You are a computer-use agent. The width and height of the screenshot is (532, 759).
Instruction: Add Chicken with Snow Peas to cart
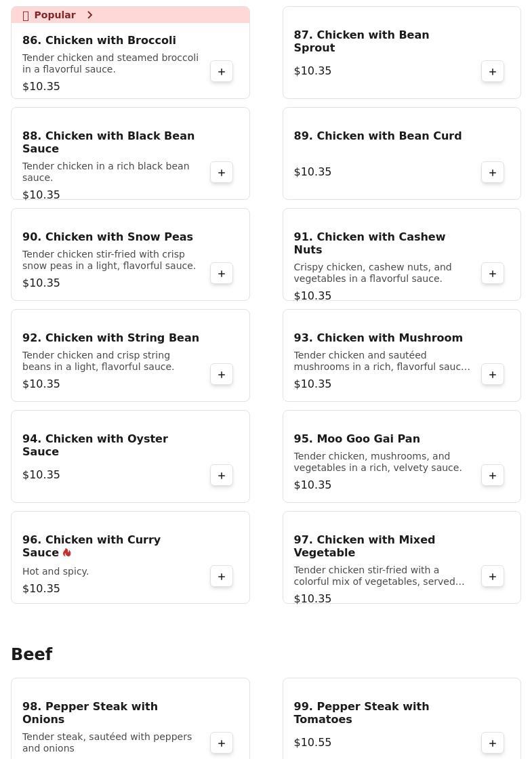pos(222,274)
